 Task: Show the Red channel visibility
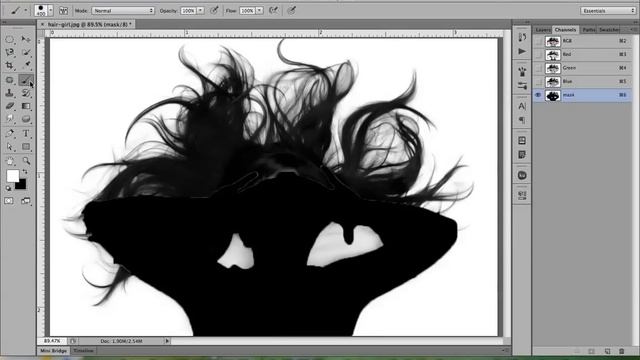point(538,54)
